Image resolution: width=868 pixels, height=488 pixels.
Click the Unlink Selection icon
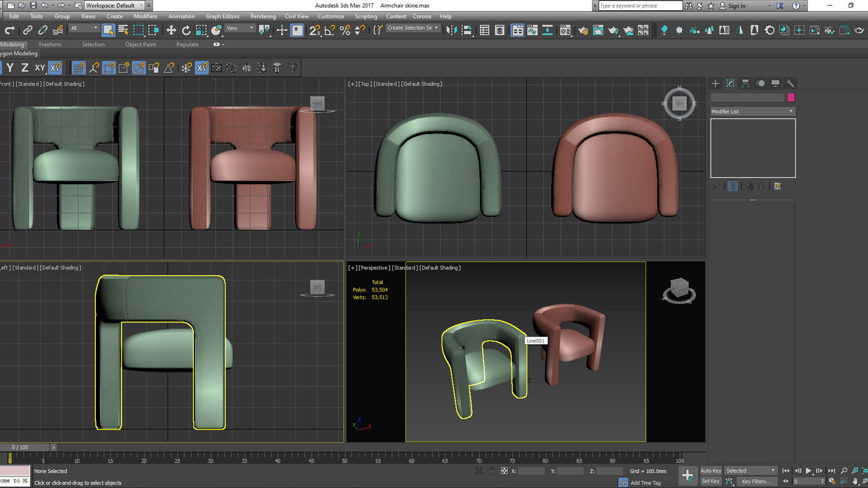[x=42, y=30]
